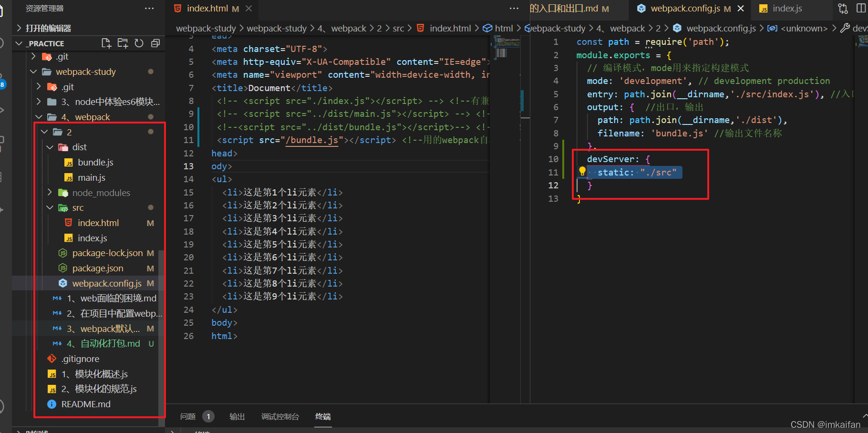
Task: Expand the node_modules folder
Action: pos(101,193)
